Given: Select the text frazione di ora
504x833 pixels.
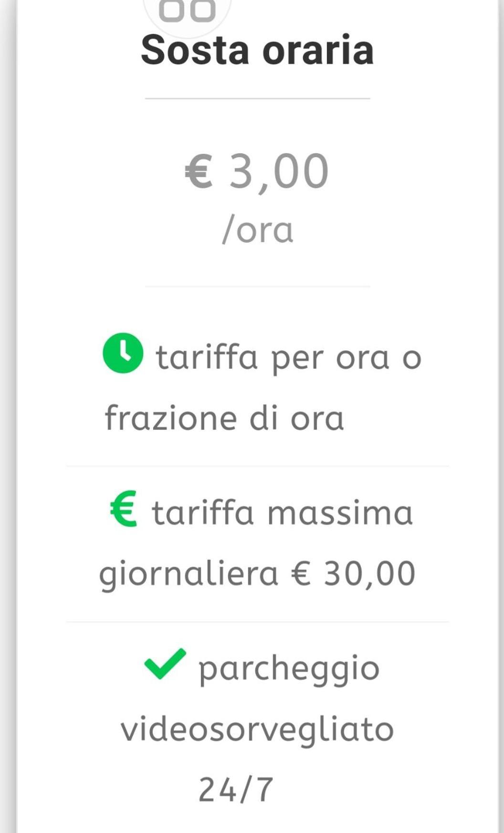Looking at the screenshot, I should pos(224,417).
